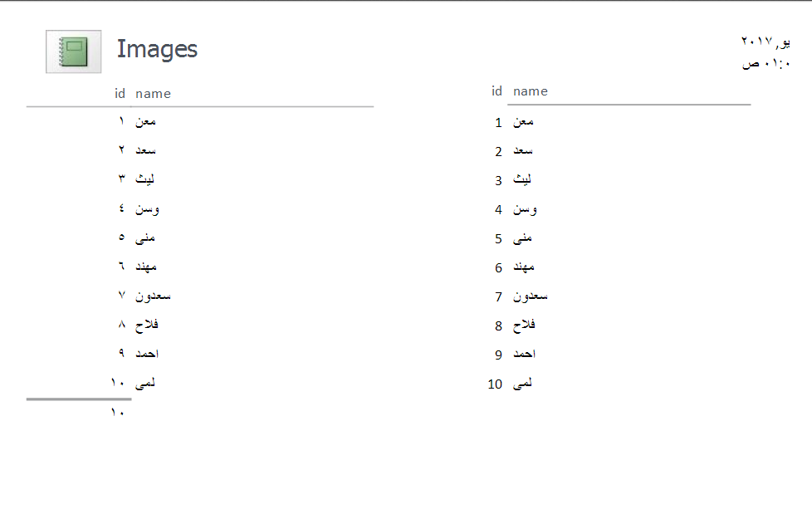Select the total count ١٠ under left table
812x509 pixels.
[x=117, y=412]
